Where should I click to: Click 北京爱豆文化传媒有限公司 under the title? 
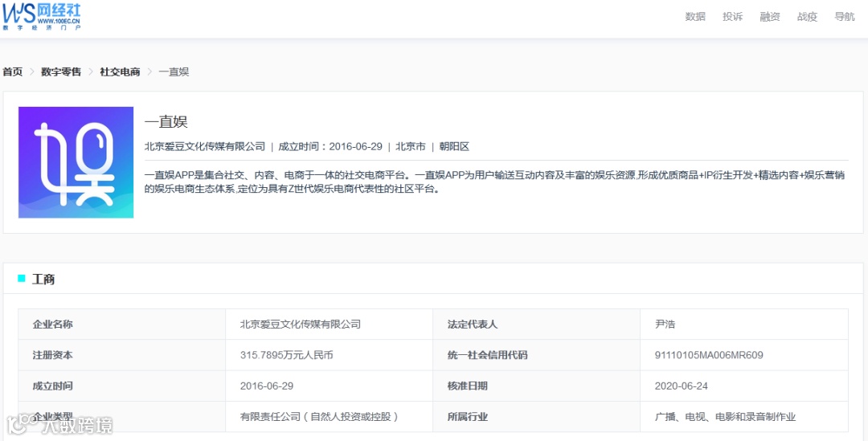(205, 147)
